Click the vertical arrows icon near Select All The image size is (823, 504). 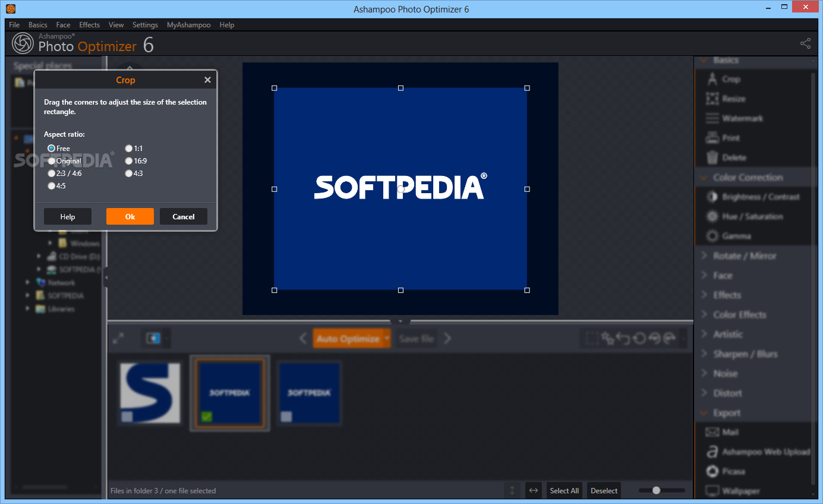click(512, 490)
